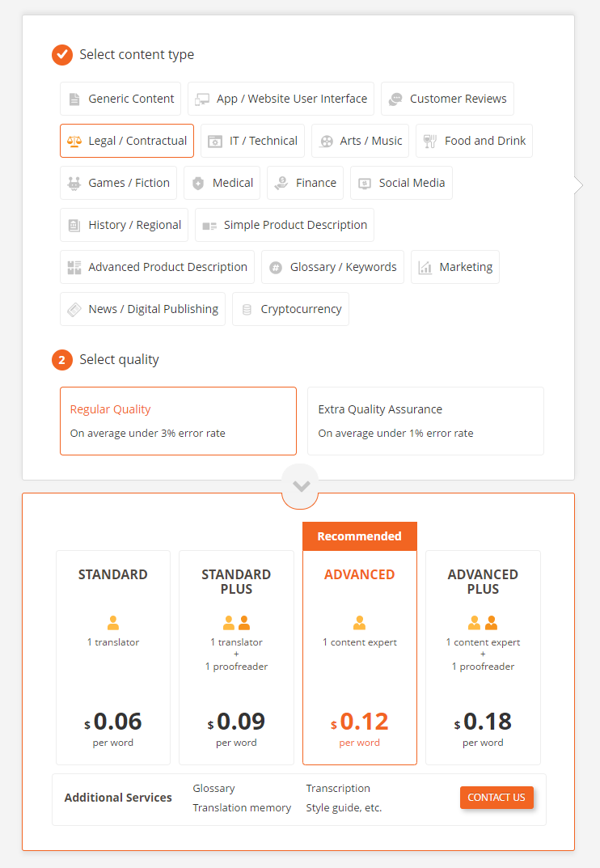Image resolution: width=600 pixels, height=868 pixels.
Task: Select the Games / Fiction robot icon
Action: [x=74, y=184]
